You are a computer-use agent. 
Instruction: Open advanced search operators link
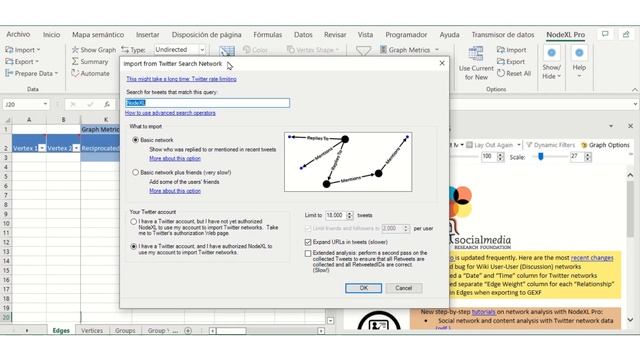coord(170,113)
